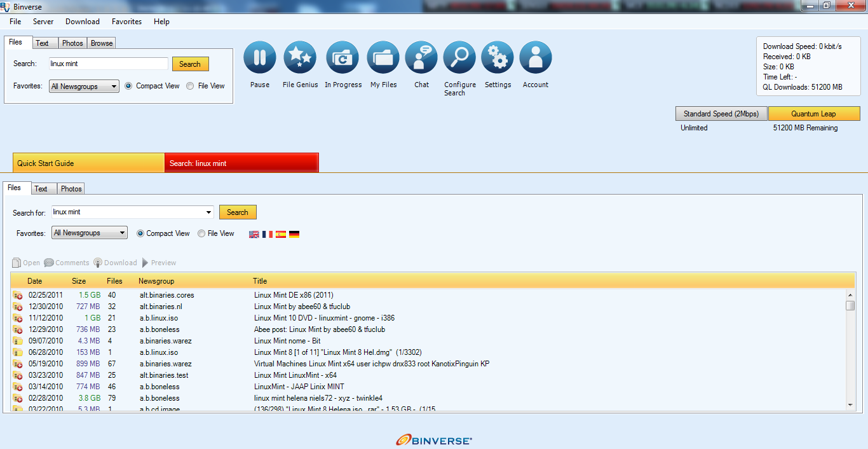This screenshot has height=449, width=868.
Task: Switch to the Browse tab
Action: point(102,43)
